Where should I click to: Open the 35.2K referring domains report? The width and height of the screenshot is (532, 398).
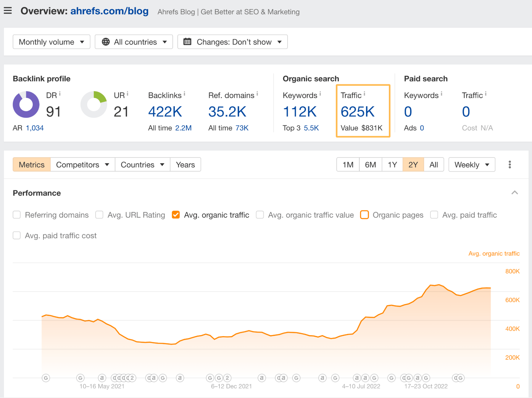point(227,112)
